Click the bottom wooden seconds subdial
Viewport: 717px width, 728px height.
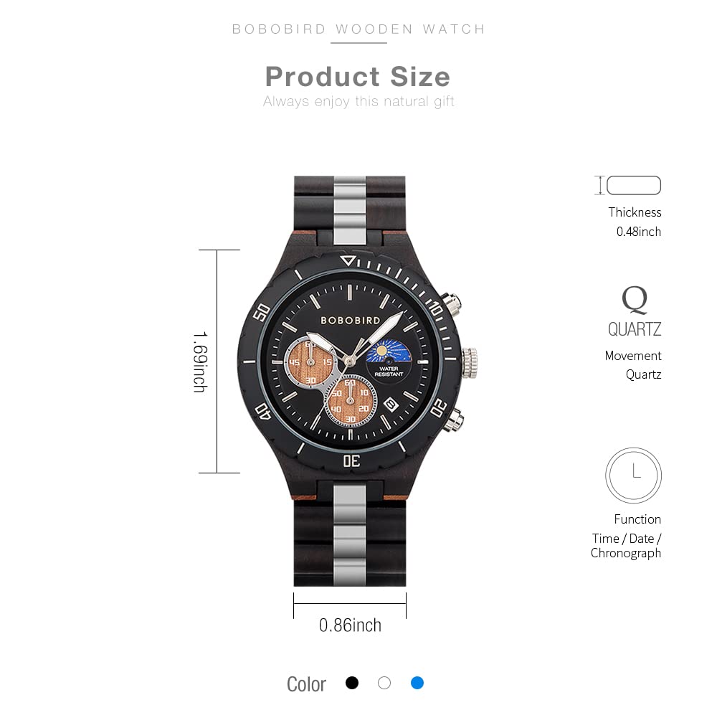pos(351,400)
